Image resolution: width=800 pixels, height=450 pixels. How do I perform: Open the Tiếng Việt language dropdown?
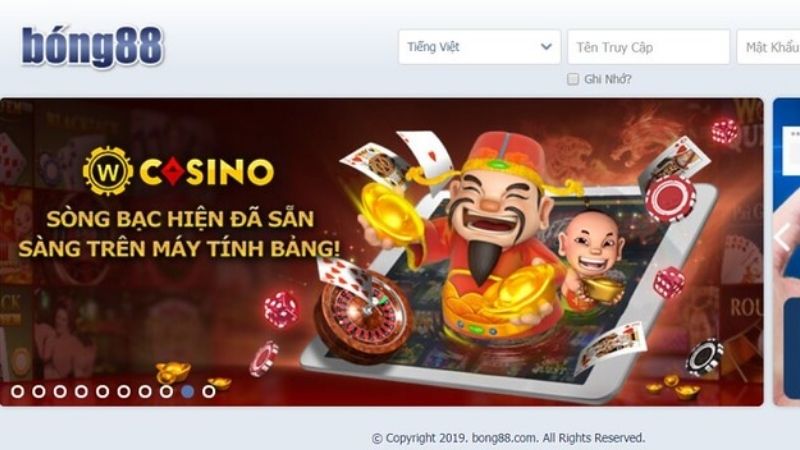479,47
